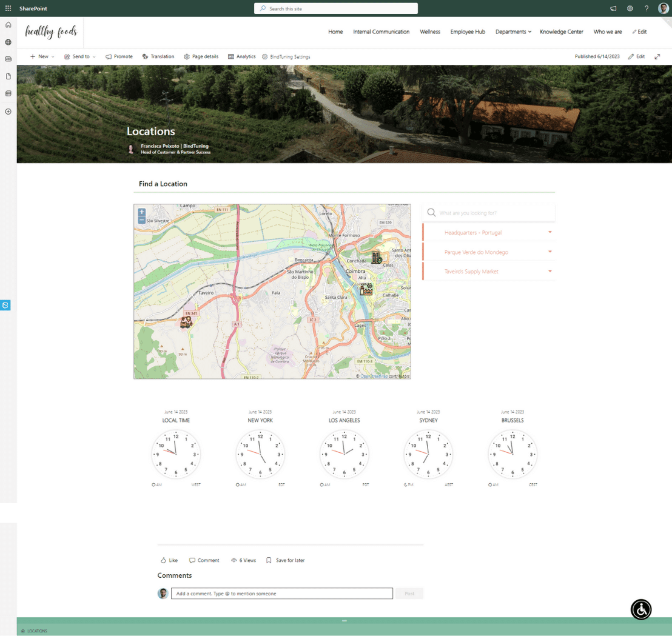Open BindTuning Settings in the command bar

(x=286, y=56)
